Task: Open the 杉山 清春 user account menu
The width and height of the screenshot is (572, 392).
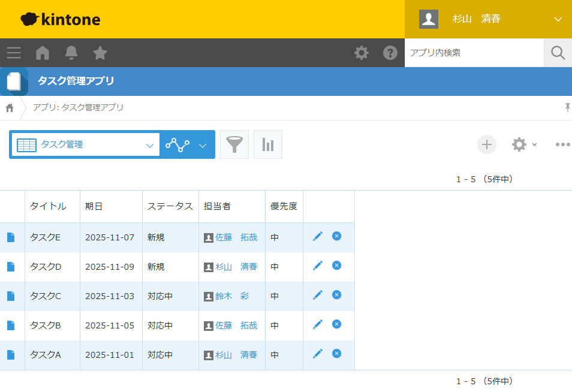Action: [x=488, y=19]
